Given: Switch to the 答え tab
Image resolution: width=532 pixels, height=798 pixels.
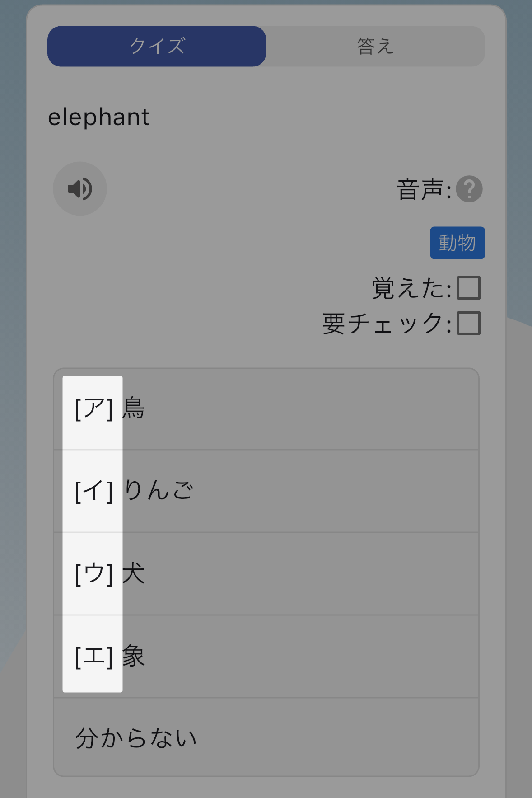Looking at the screenshot, I should (375, 46).
